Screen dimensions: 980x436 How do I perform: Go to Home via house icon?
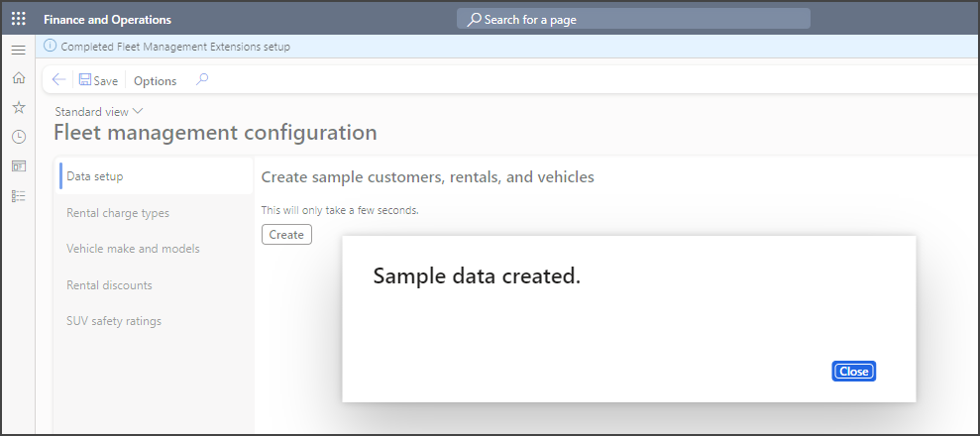[18, 78]
